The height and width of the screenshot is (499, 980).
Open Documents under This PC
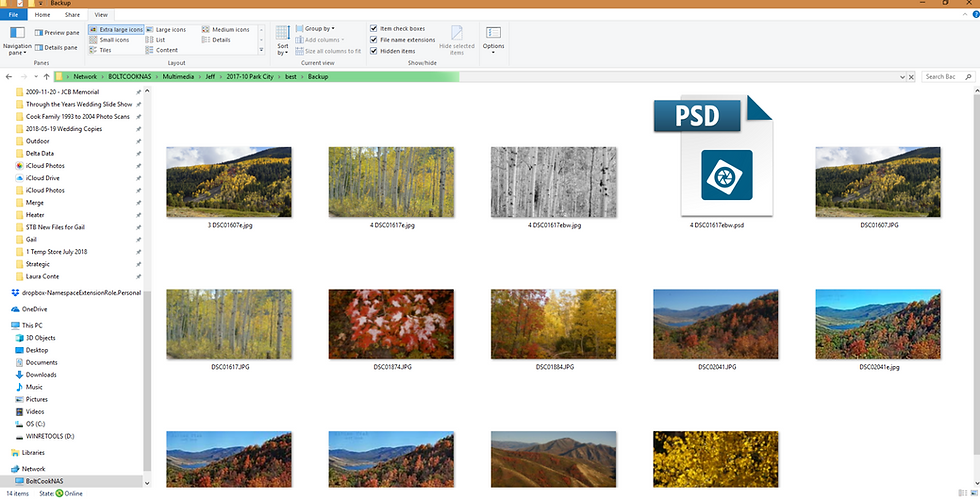point(36,362)
